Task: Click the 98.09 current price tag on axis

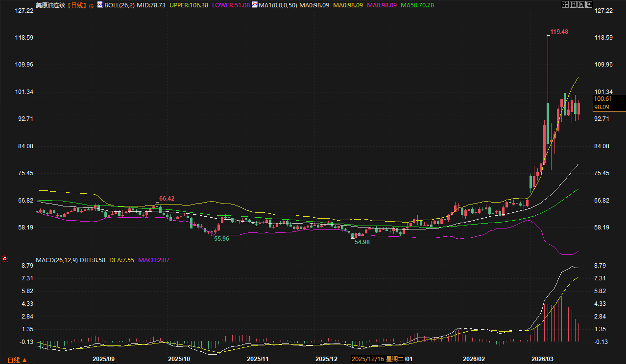Action: click(601, 107)
